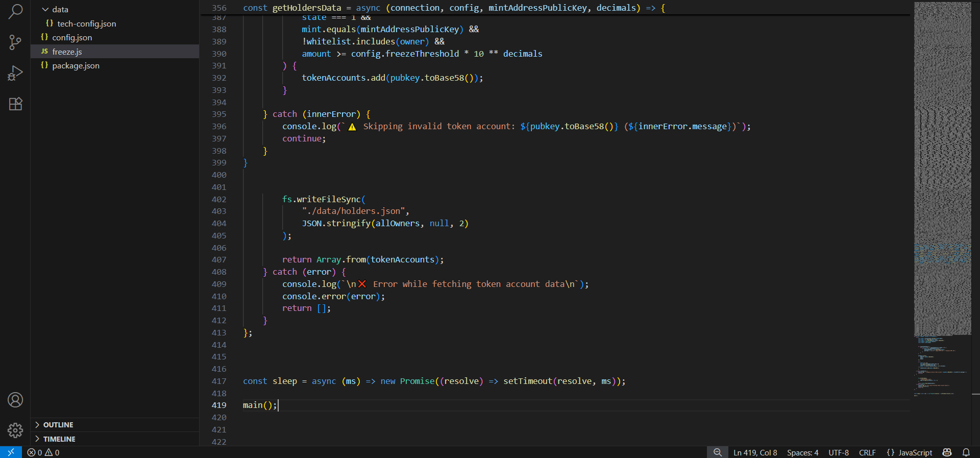This screenshot has width=980, height=458.
Task: Click JSON icon beside config.json
Action: (44, 37)
